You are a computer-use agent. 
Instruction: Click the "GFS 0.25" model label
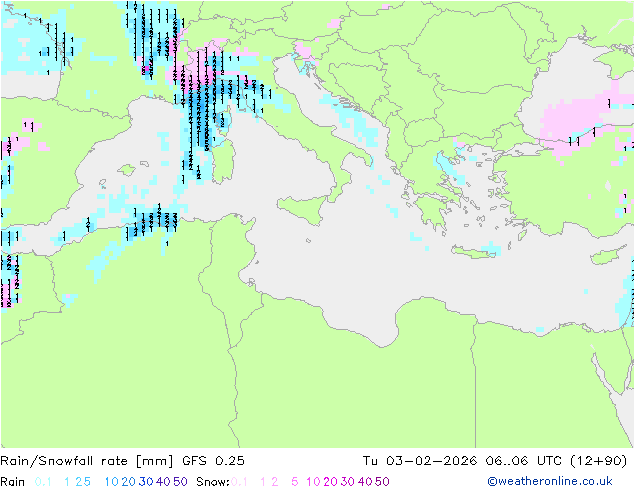pyautogui.click(x=213, y=461)
